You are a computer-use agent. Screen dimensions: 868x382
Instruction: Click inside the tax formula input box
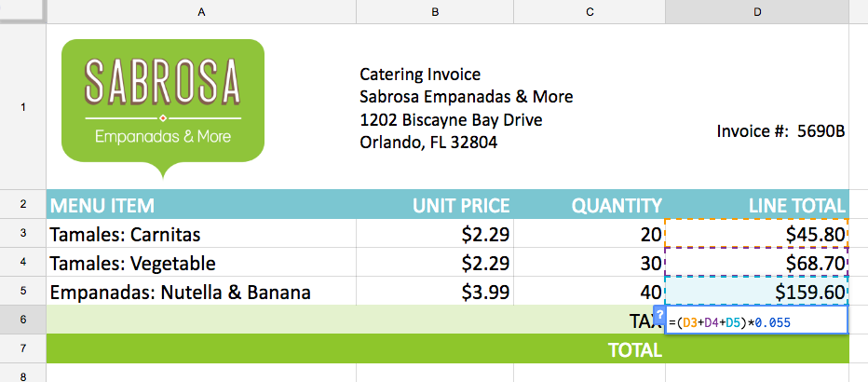(756, 321)
